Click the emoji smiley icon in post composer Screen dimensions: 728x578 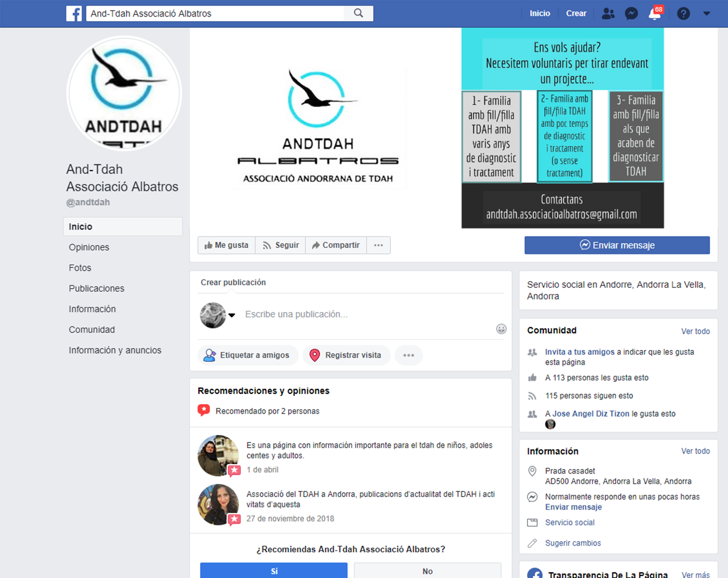pyautogui.click(x=501, y=329)
